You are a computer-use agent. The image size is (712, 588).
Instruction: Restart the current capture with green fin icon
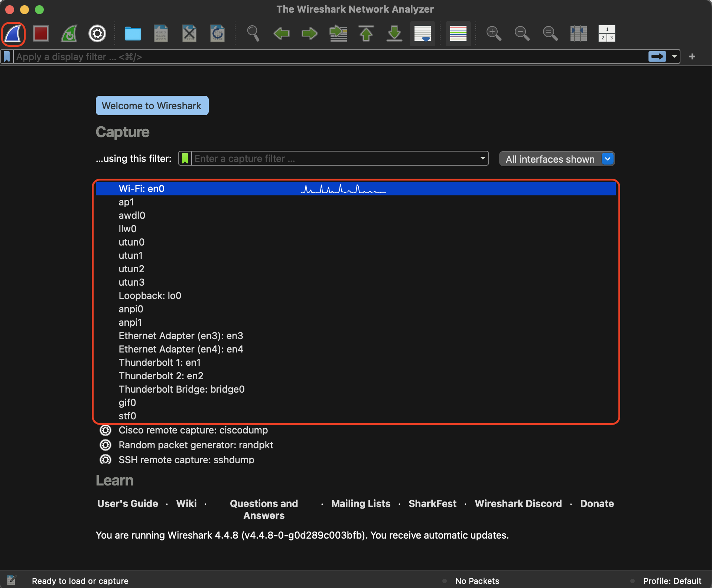(69, 34)
